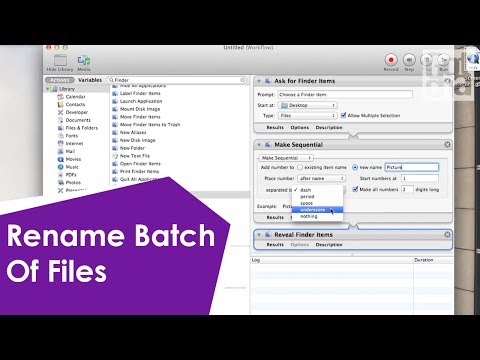Screen dimensions: 480x360
Task: Choose dash in separator menu
Action: [317, 190]
